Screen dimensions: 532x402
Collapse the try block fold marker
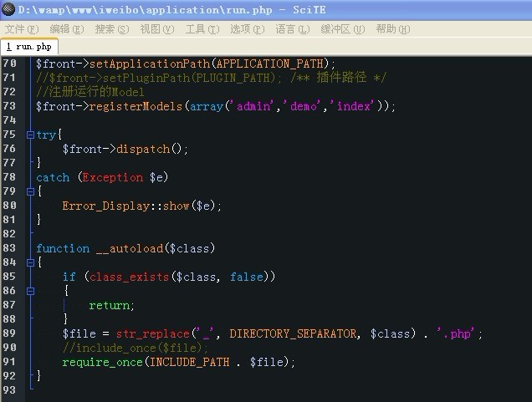30,135
